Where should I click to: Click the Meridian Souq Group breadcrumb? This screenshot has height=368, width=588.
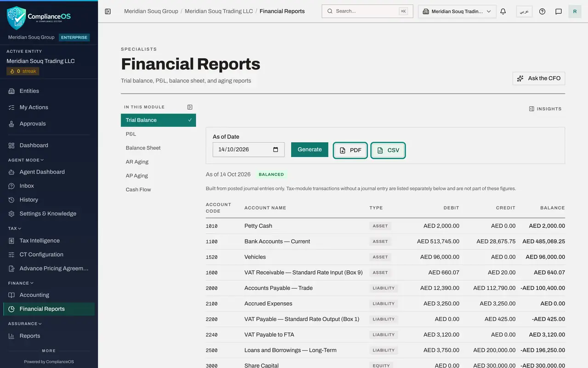click(151, 11)
